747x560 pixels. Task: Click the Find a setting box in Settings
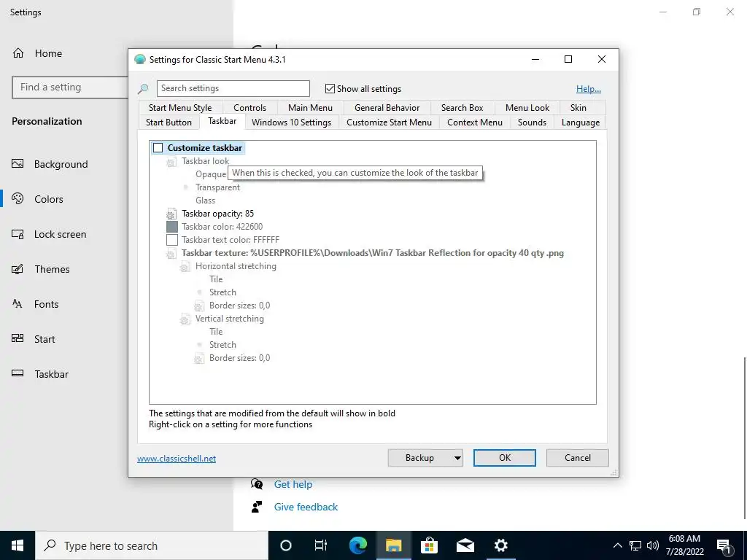[x=70, y=87]
